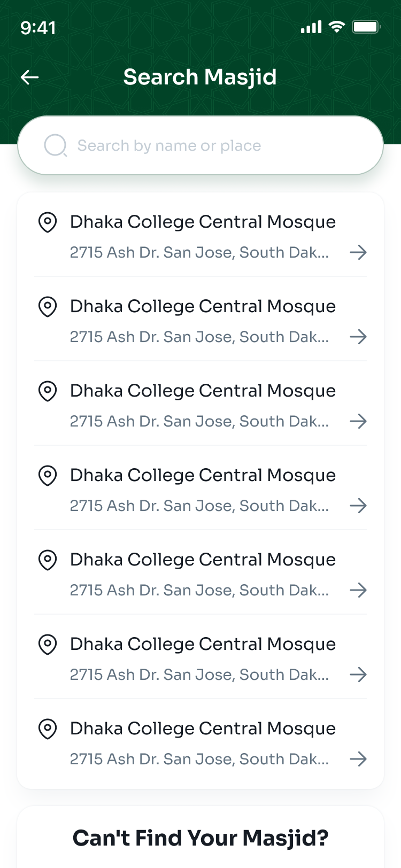Tap location pin of second mosque result
The width and height of the screenshot is (401, 868).
pos(48,306)
